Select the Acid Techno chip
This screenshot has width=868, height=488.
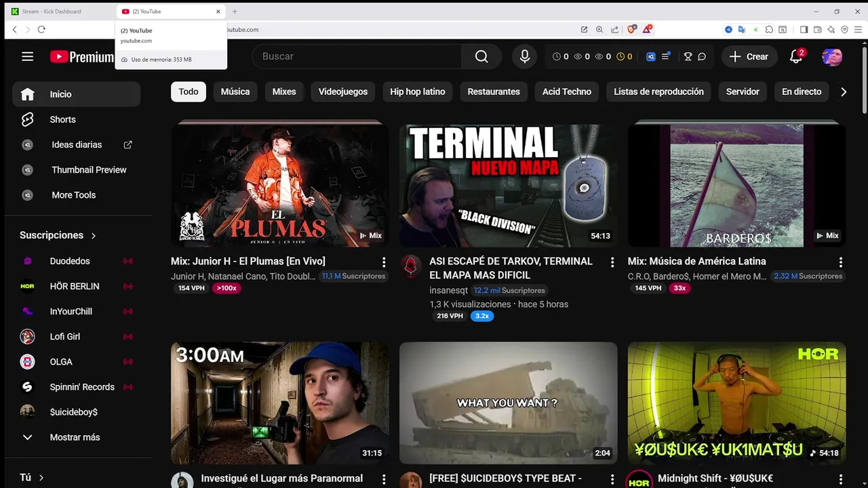567,91
